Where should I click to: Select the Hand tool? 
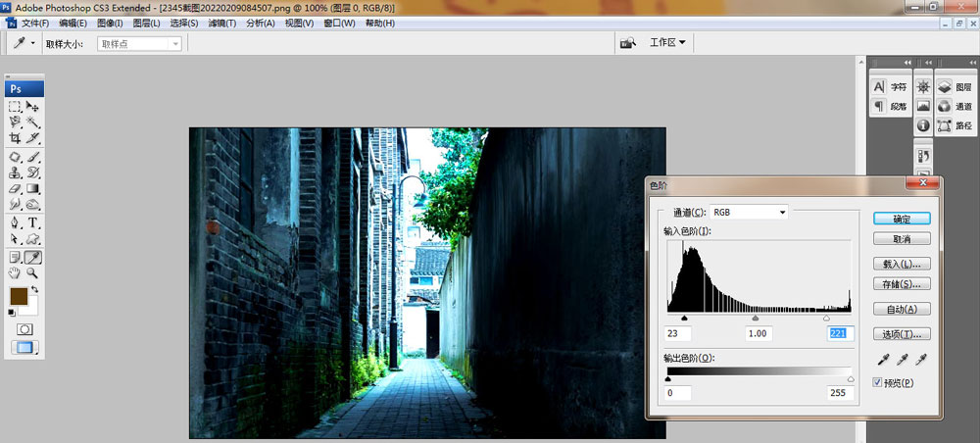pos(15,273)
